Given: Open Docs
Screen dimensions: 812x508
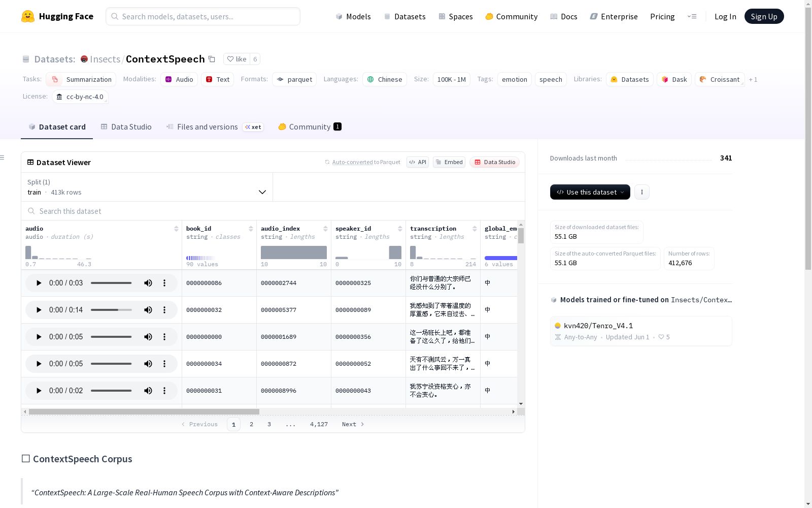Looking at the screenshot, I should click(x=564, y=16).
